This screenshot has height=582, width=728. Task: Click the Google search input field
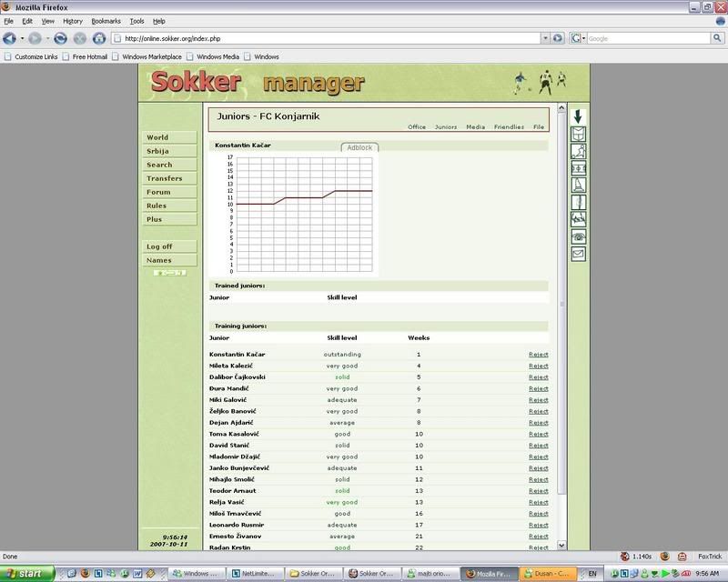point(649,38)
